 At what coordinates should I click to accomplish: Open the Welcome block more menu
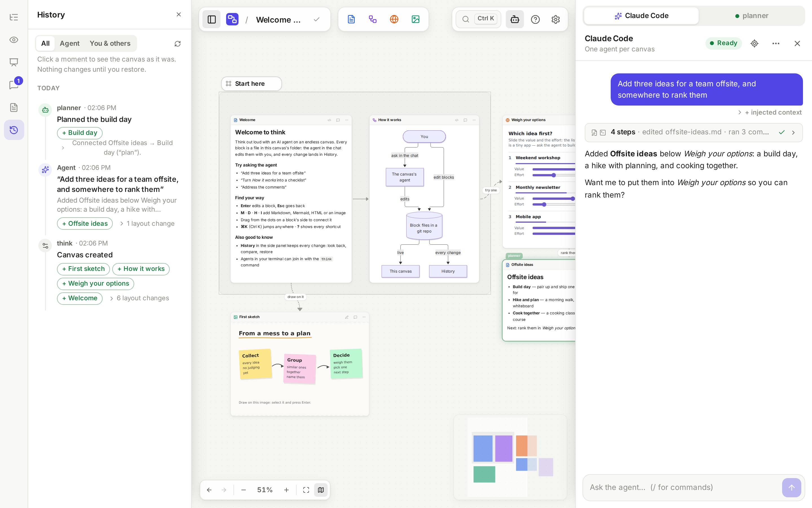pos(347,120)
